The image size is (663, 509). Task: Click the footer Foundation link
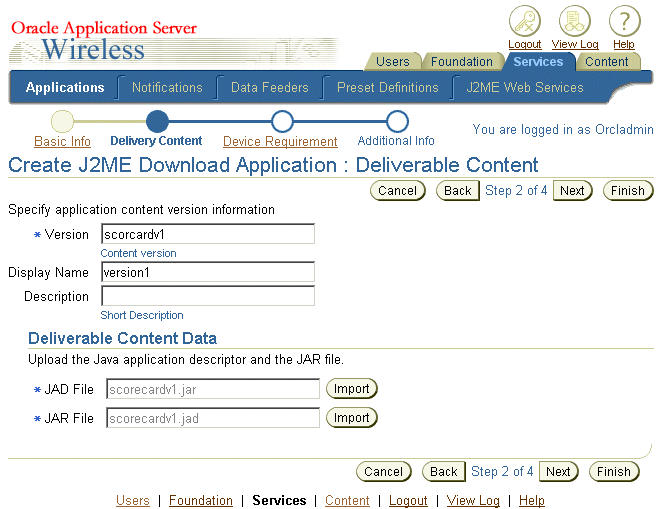tap(201, 500)
